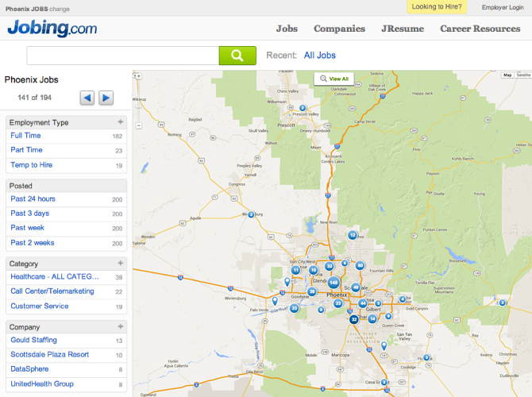
Task: Filter by company DataSphere
Action: (x=29, y=369)
